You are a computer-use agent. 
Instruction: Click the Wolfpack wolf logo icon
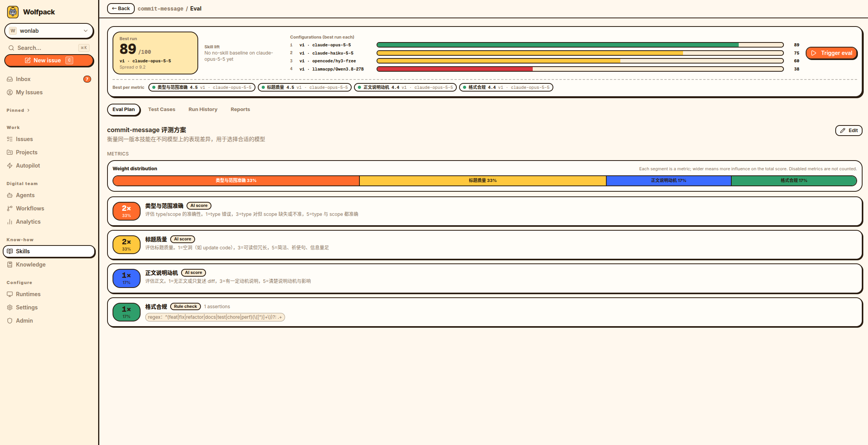13,12
